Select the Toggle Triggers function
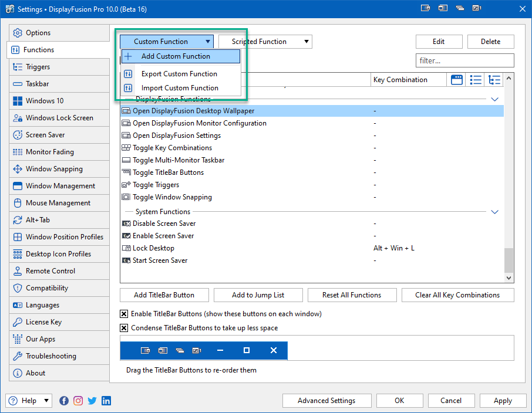 (312, 185)
